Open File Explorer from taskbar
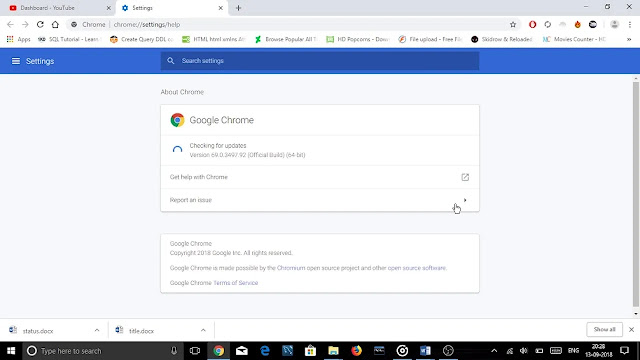The width and height of the screenshot is (640, 360). (x=333, y=351)
